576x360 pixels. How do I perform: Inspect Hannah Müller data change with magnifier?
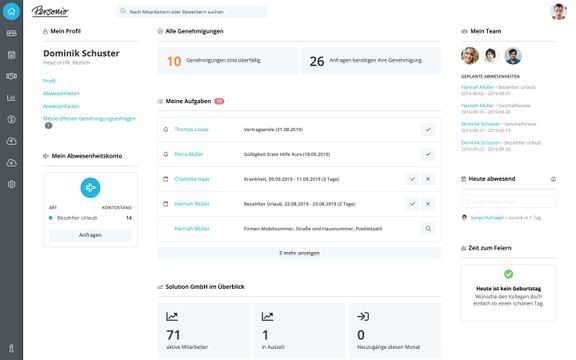point(428,228)
